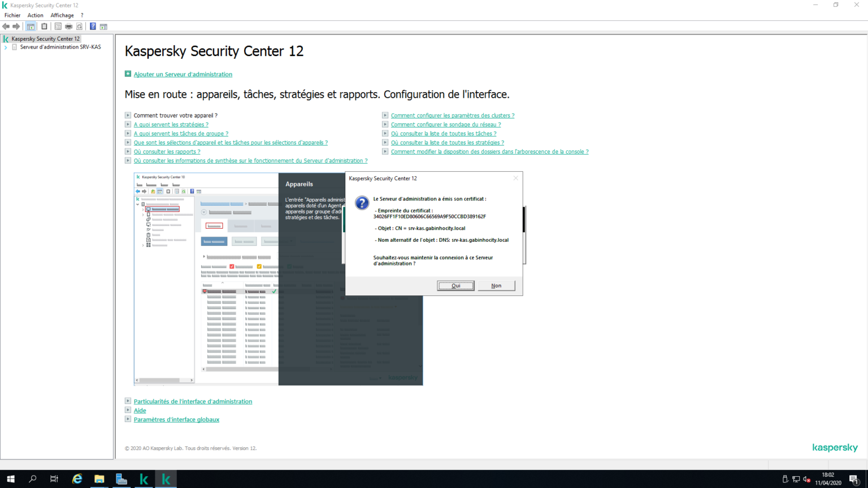Click the print toolbar icon
The image size is (868, 488).
pos(69,26)
